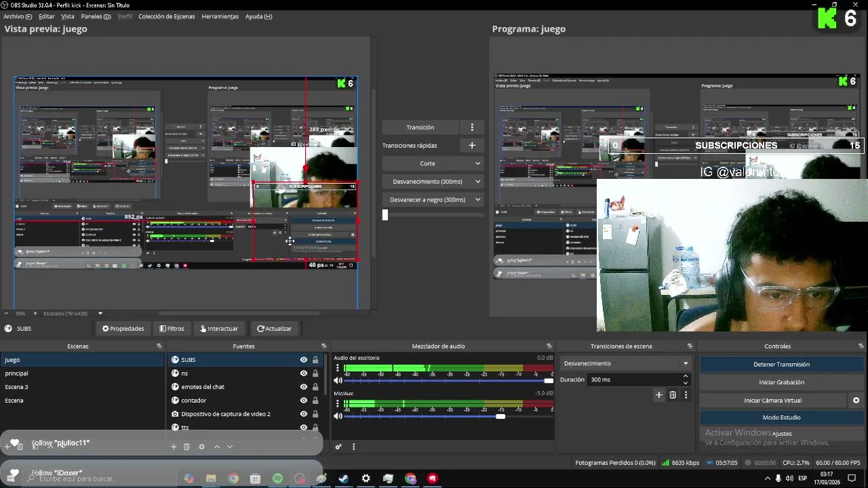Pop out the Transiciones de escena dock
Viewport: 868px width, 488px height.
(690, 346)
